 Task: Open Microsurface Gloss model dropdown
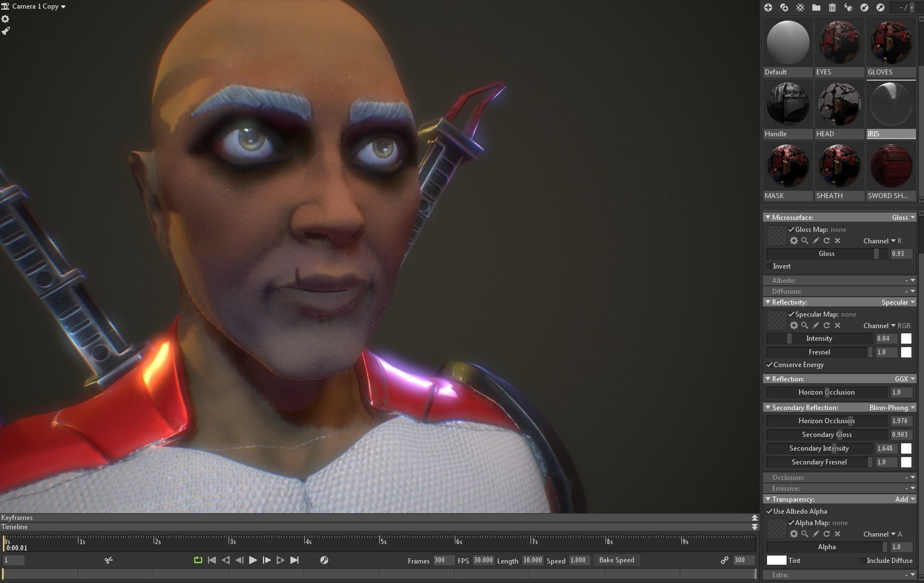pyautogui.click(x=903, y=217)
